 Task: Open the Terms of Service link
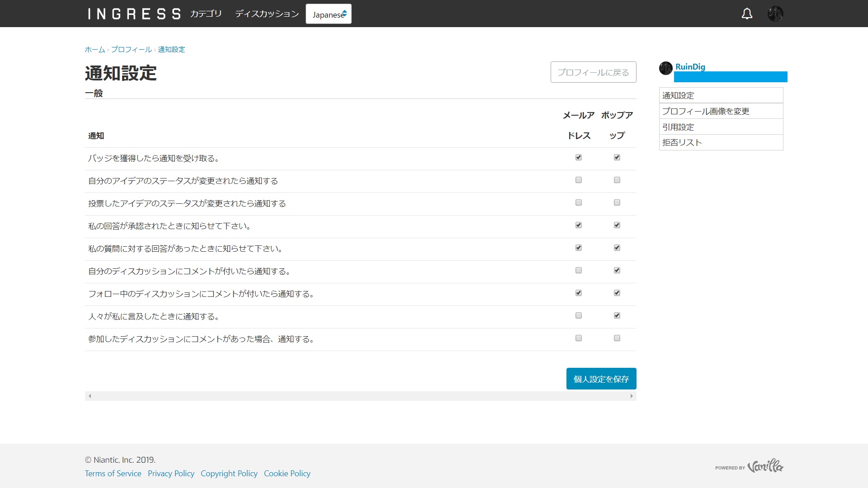coord(113,473)
